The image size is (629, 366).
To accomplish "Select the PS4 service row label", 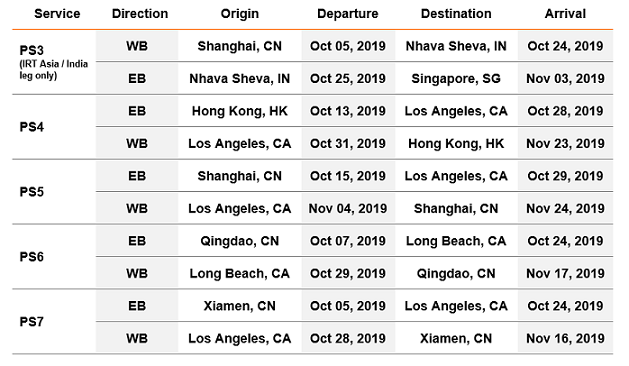I will 32,127.
